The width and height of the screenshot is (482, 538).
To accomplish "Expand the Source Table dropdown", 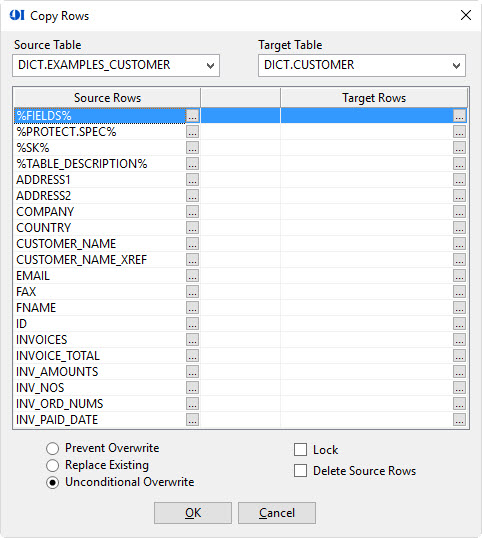I will (x=116, y=65).
